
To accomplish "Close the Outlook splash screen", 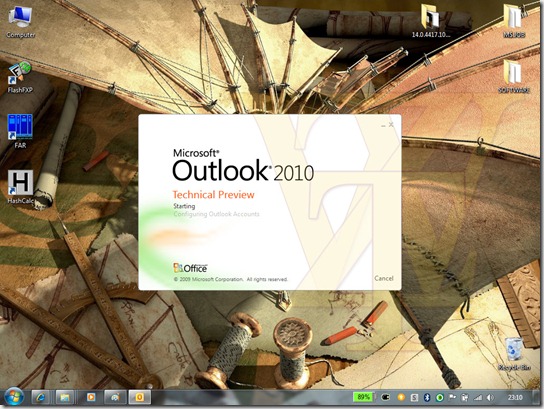I will (x=391, y=124).
